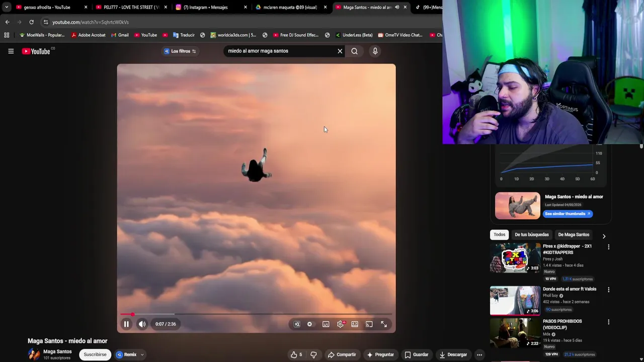Mute audio on Maga Santos tab
Screen dimensions: 644x362
point(397,7)
